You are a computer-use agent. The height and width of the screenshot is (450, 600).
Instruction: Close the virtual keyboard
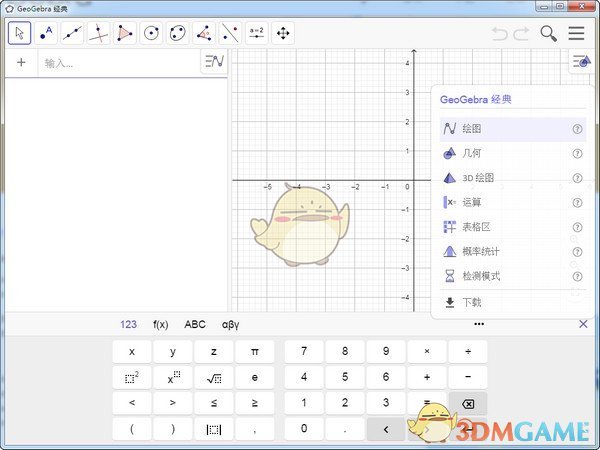583,324
